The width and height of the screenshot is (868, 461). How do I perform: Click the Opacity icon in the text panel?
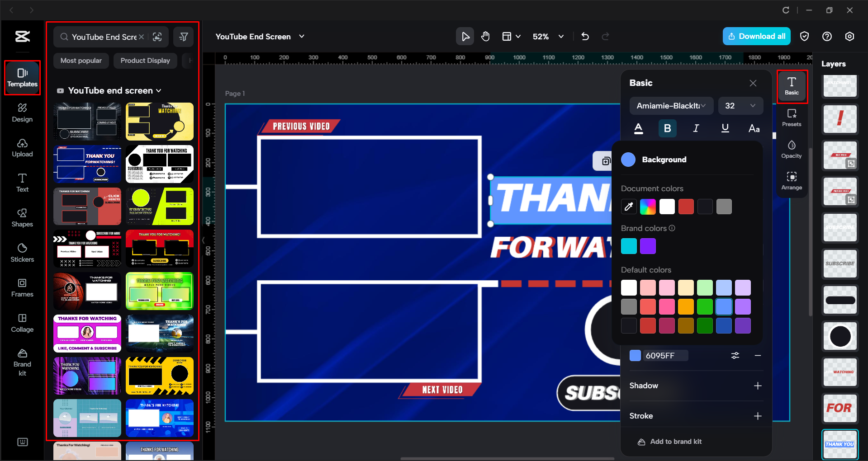tap(792, 150)
